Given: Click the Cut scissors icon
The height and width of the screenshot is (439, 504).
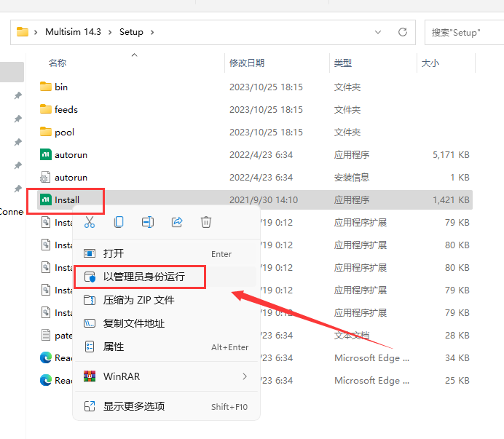Looking at the screenshot, I should point(90,222).
